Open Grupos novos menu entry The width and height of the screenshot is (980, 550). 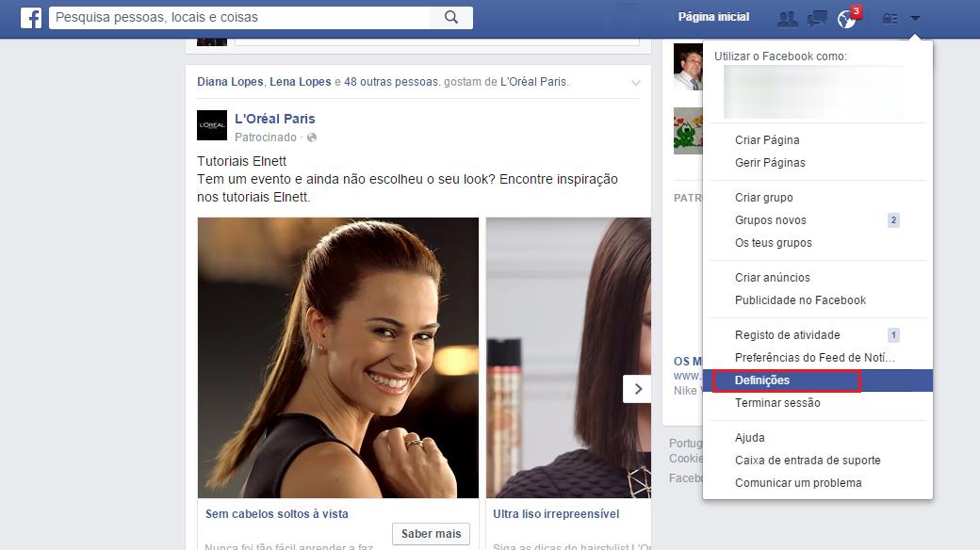(770, 220)
